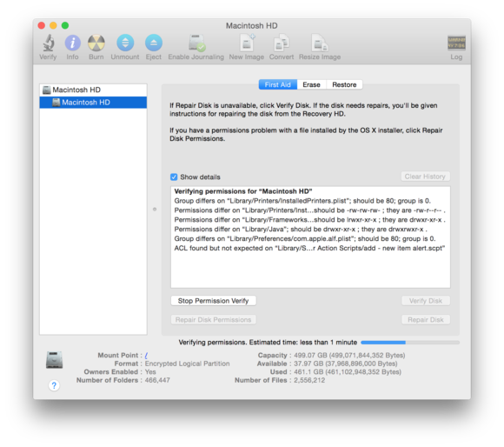Click the Burn disc toolbar icon
Screen dimensions: 504x447
click(96, 43)
